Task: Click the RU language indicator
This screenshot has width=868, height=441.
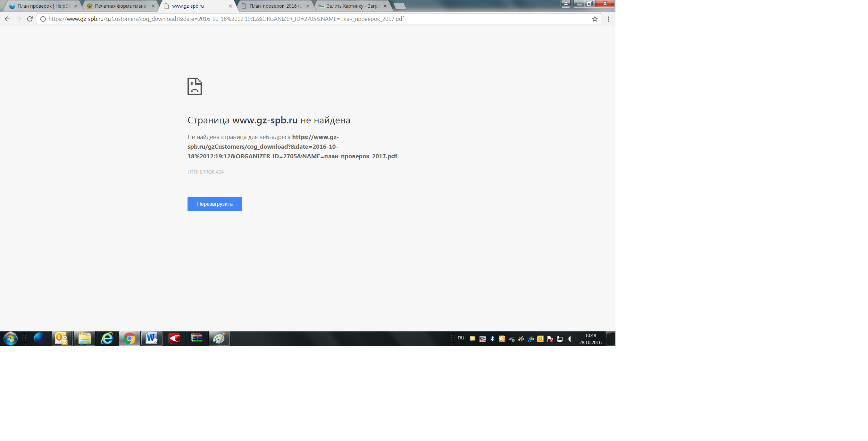Action: tap(461, 338)
